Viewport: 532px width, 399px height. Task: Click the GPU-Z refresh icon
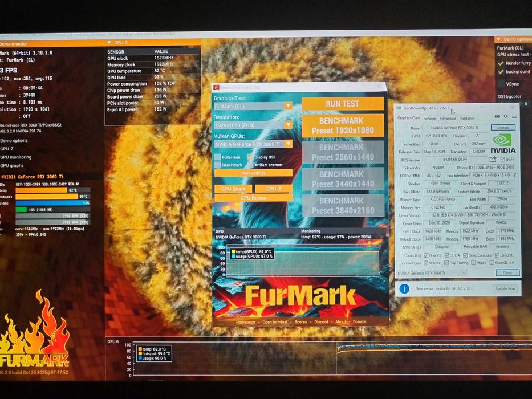tap(506, 116)
